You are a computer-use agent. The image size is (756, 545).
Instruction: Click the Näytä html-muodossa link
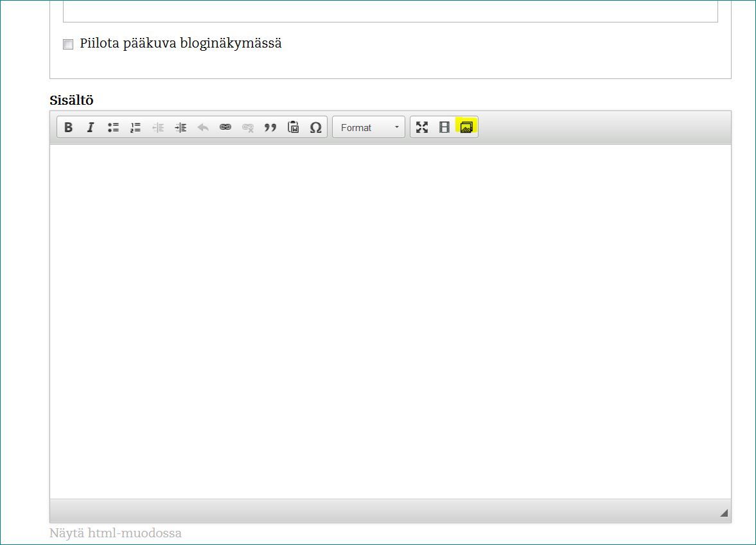pyautogui.click(x=116, y=533)
